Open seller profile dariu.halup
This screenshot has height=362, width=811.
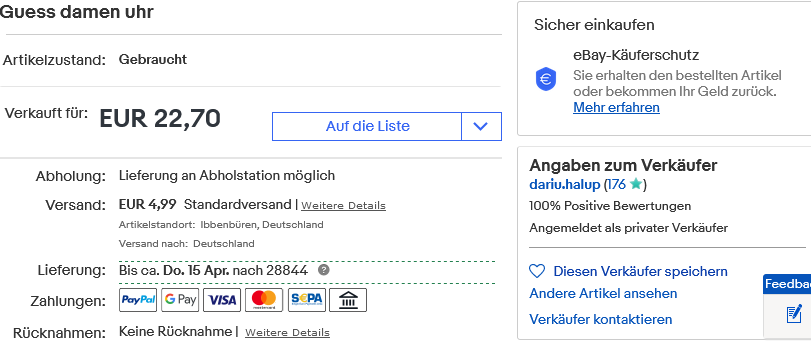pyautogui.click(x=565, y=185)
